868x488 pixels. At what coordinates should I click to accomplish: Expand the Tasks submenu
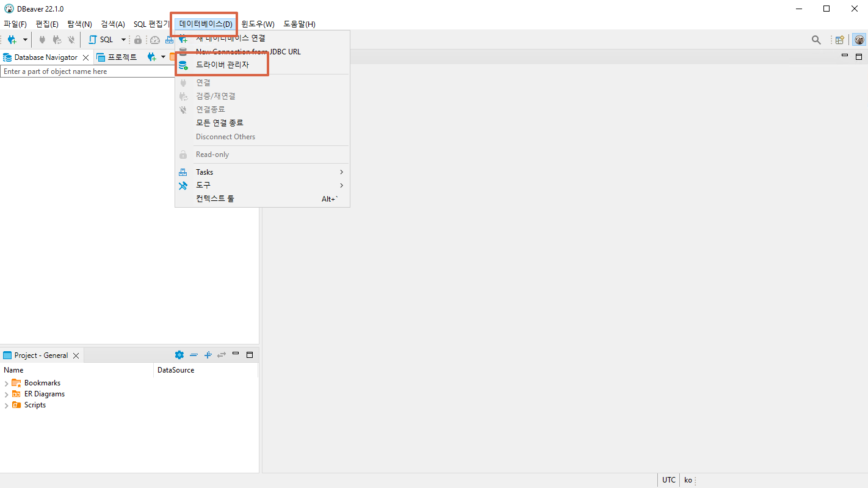[262, 172]
